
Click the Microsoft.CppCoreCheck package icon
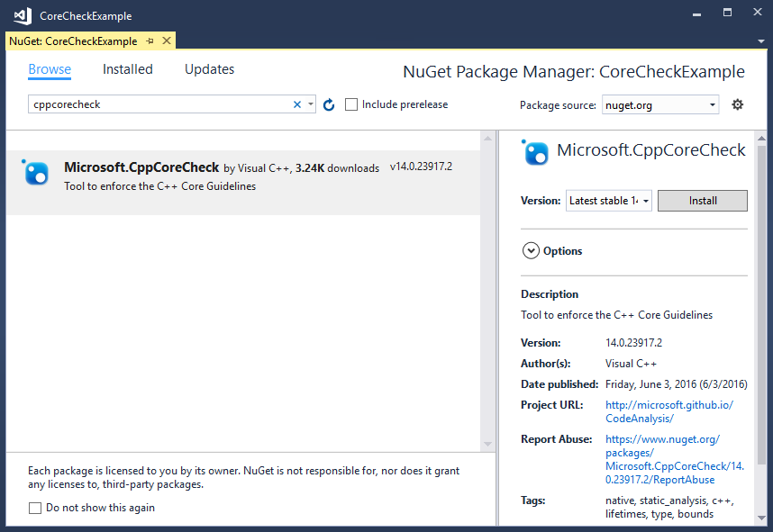[x=34, y=171]
